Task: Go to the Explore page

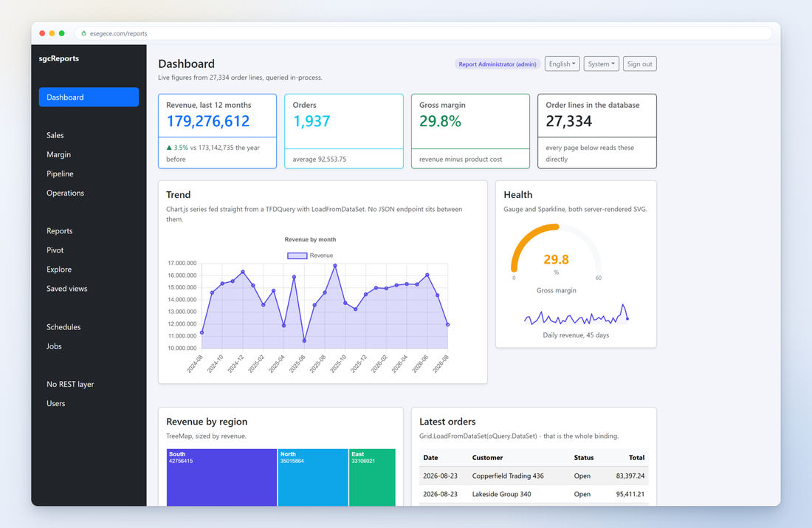Action: coord(58,270)
